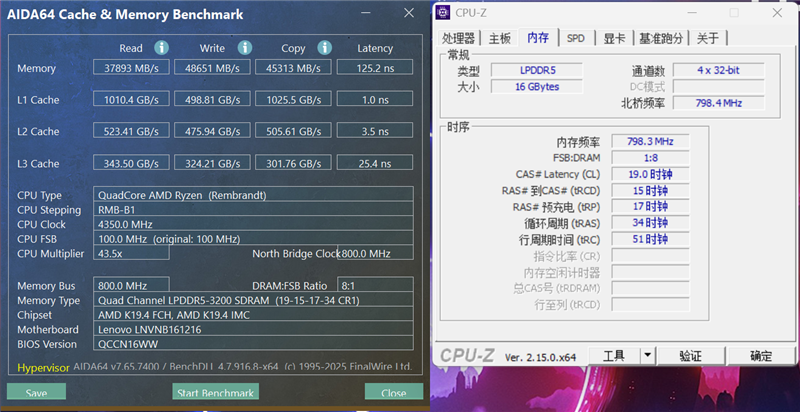Click L3 Cache Read value 343.50 GB/s

(x=131, y=163)
